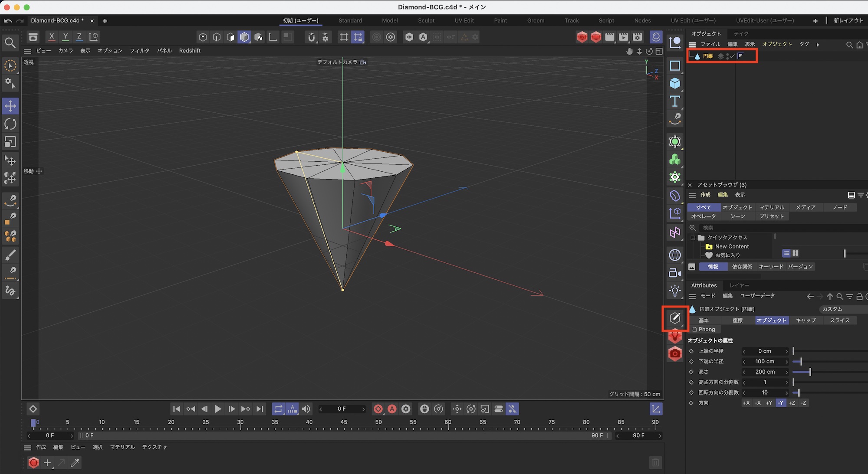Click the 下端の半径 value field

(x=764, y=362)
